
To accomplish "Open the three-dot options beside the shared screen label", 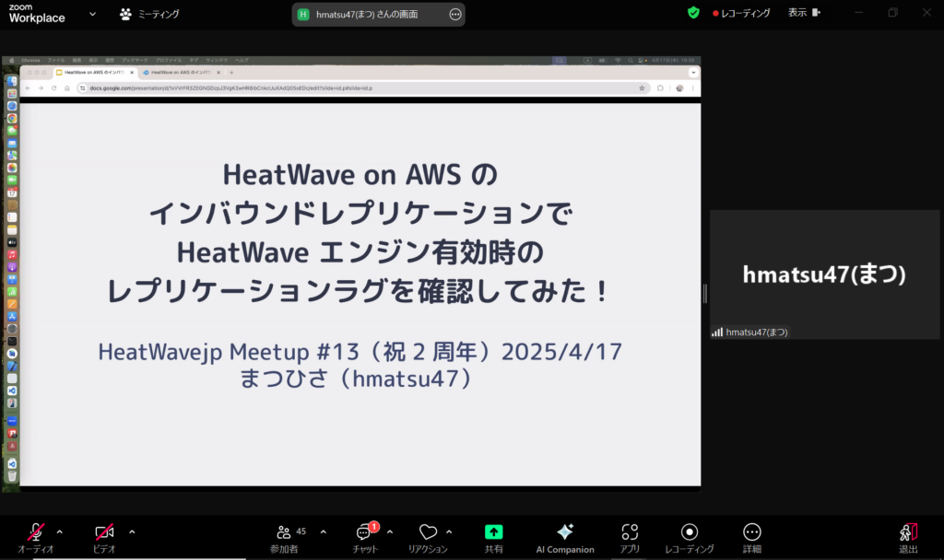I will pyautogui.click(x=455, y=15).
